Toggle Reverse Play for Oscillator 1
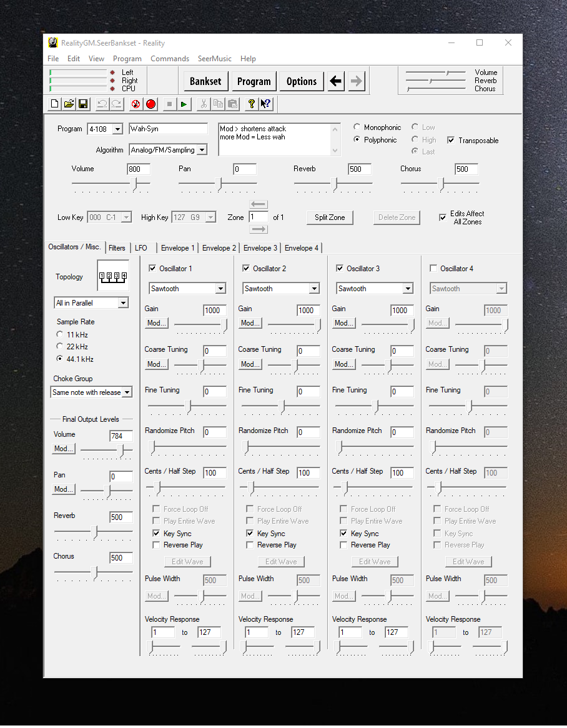Viewport: 567px width, 728px height. pyautogui.click(x=157, y=545)
